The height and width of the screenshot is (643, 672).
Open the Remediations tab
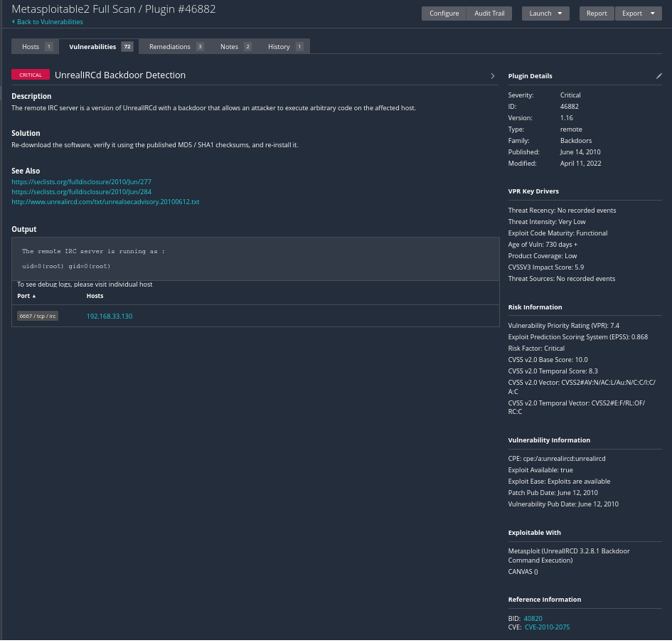click(x=176, y=47)
